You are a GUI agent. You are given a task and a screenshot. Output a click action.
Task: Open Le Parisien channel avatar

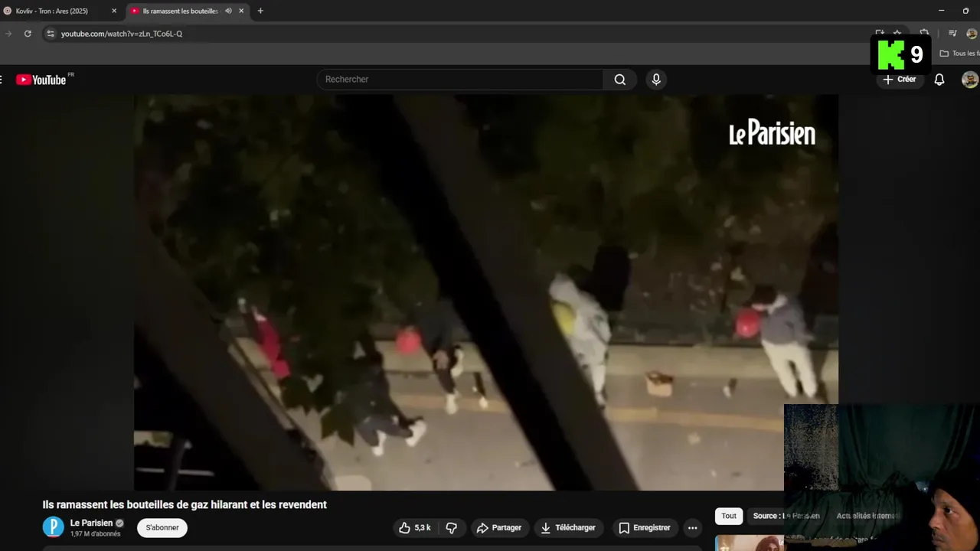53,527
